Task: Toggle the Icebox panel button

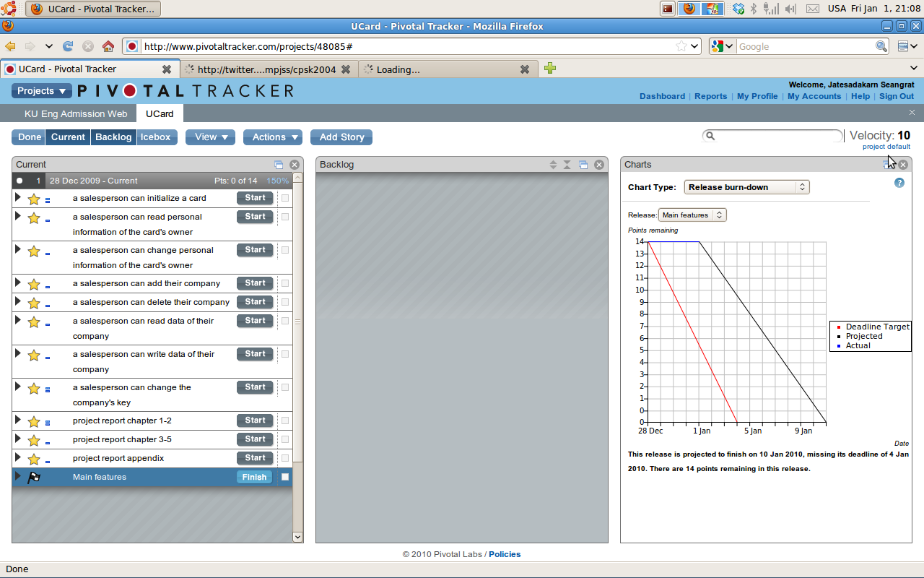Action: pyautogui.click(x=155, y=137)
